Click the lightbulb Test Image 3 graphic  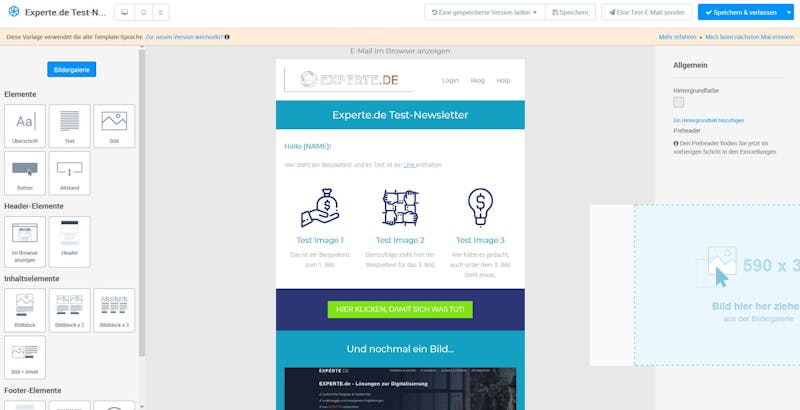[x=480, y=207]
